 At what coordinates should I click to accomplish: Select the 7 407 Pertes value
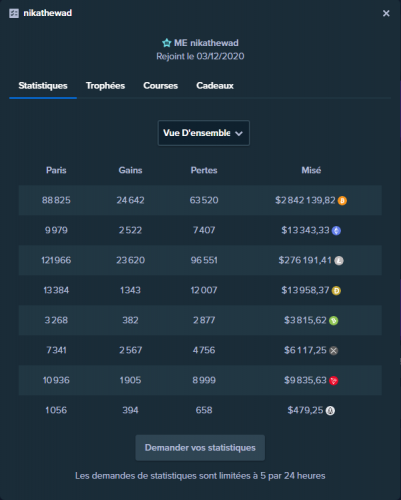pos(204,230)
